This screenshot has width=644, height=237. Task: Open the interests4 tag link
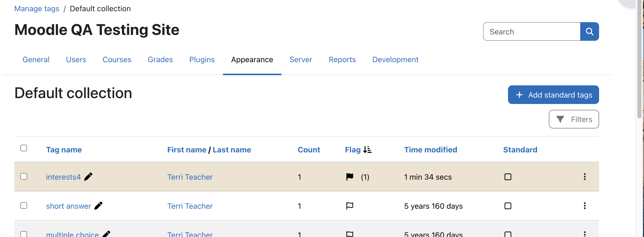[63, 177]
